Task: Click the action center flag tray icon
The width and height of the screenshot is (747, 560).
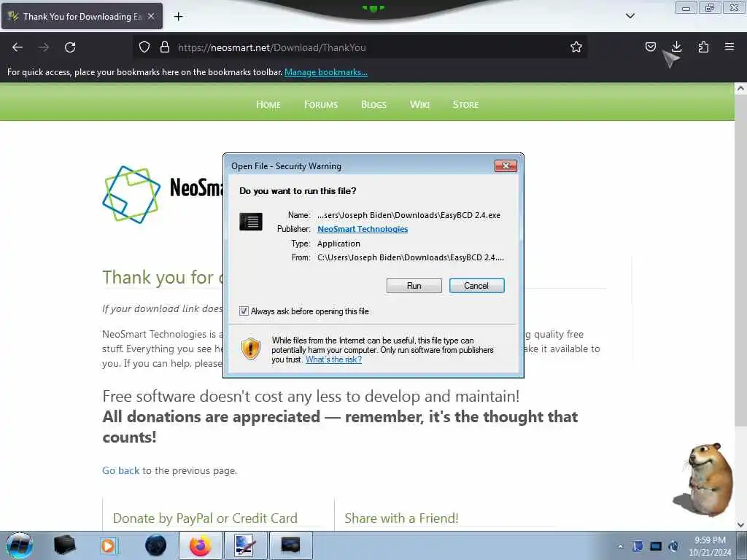Action: point(638,546)
